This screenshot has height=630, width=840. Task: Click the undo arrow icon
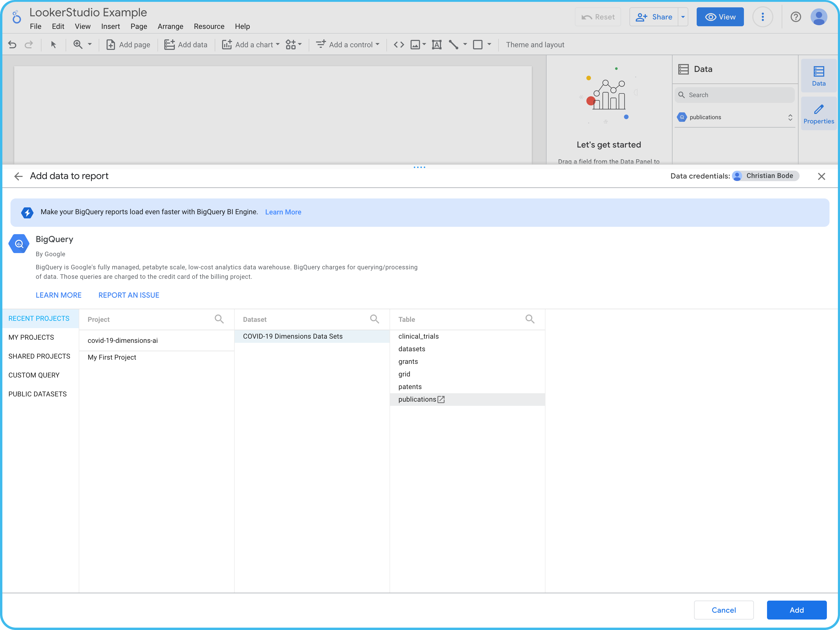pyautogui.click(x=12, y=45)
